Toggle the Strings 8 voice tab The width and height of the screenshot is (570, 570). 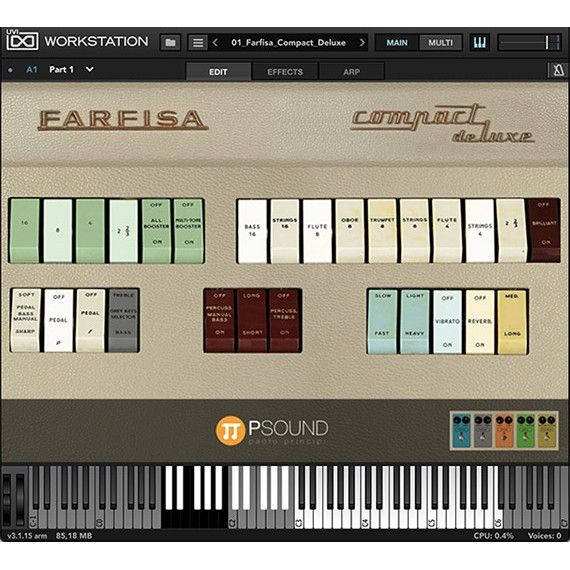[x=414, y=230]
